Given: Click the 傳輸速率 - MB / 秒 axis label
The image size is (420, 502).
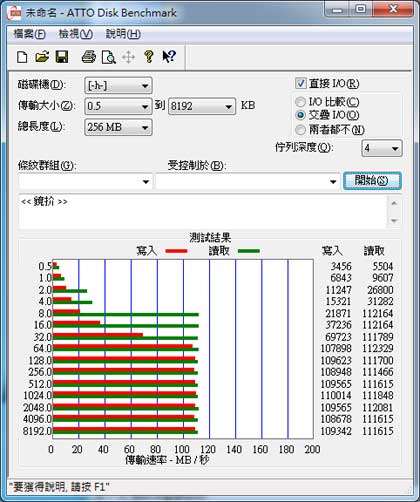Looking at the screenshot, I should (x=167, y=460).
